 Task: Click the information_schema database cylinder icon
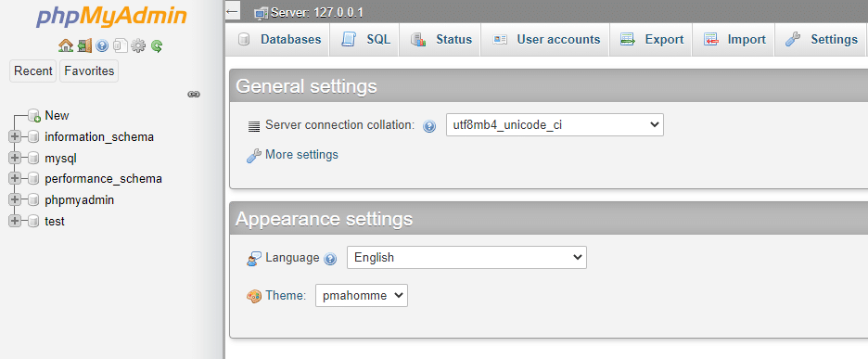pyautogui.click(x=33, y=137)
